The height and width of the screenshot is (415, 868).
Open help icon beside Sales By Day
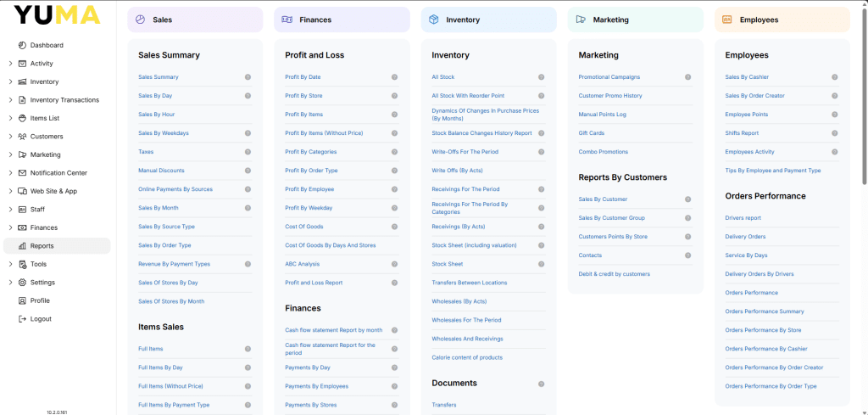click(248, 96)
